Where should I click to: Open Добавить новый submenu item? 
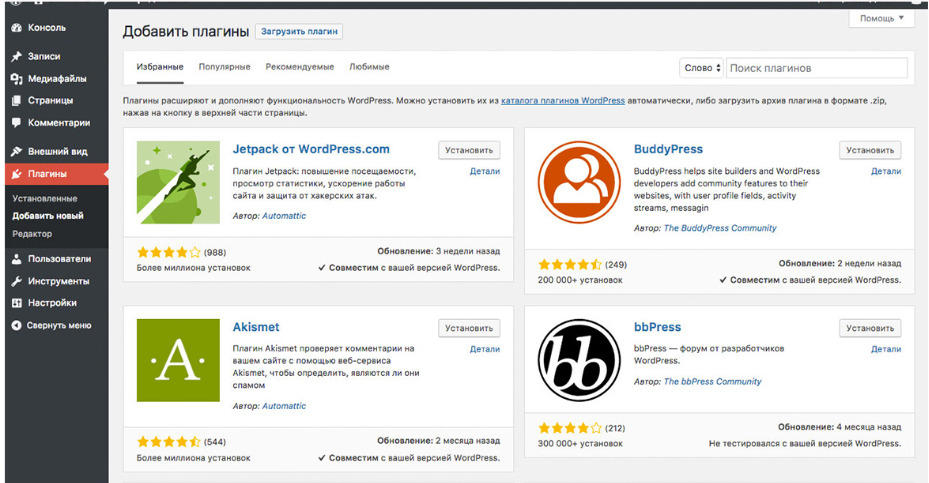click(48, 216)
